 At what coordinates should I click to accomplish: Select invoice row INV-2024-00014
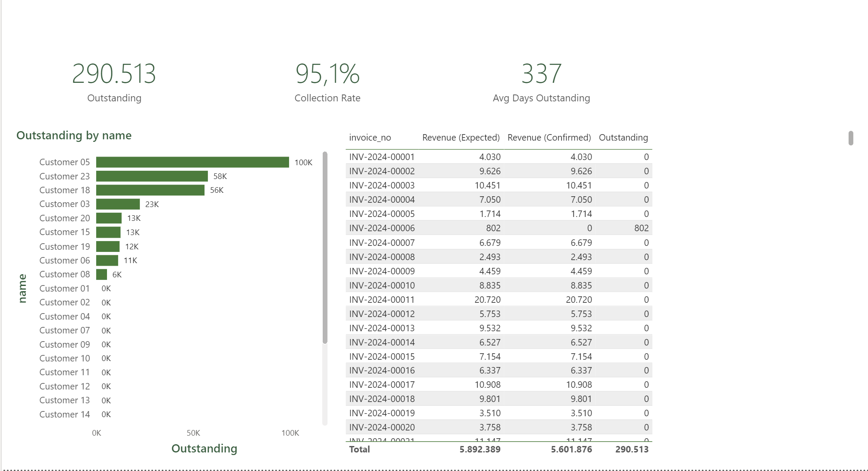pyautogui.click(x=499, y=342)
